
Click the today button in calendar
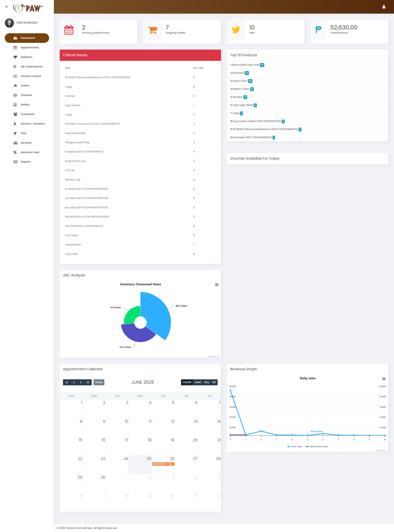coord(99,382)
